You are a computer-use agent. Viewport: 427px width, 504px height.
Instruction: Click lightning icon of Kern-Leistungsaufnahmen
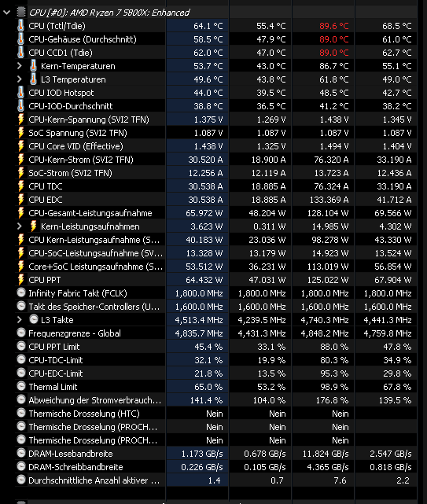(x=33, y=226)
